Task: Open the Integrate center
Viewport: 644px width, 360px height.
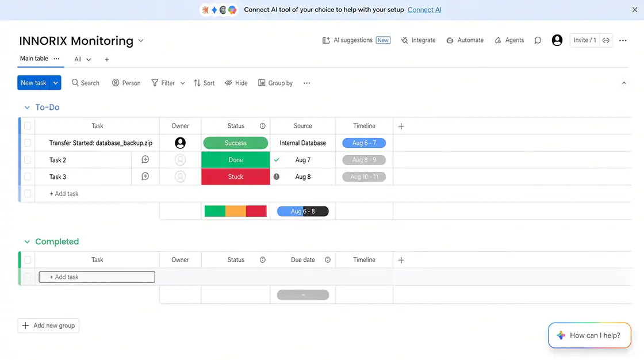Action: click(418, 40)
